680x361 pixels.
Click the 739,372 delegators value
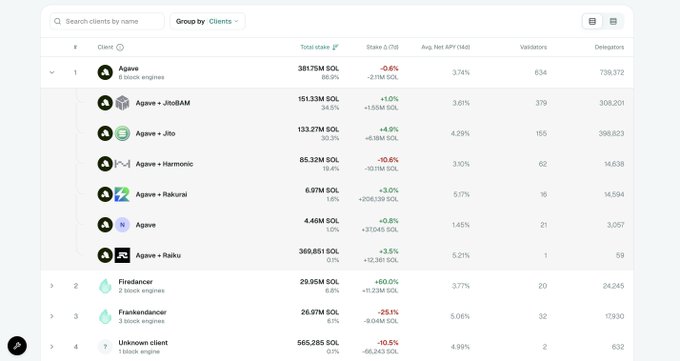[x=612, y=72]
